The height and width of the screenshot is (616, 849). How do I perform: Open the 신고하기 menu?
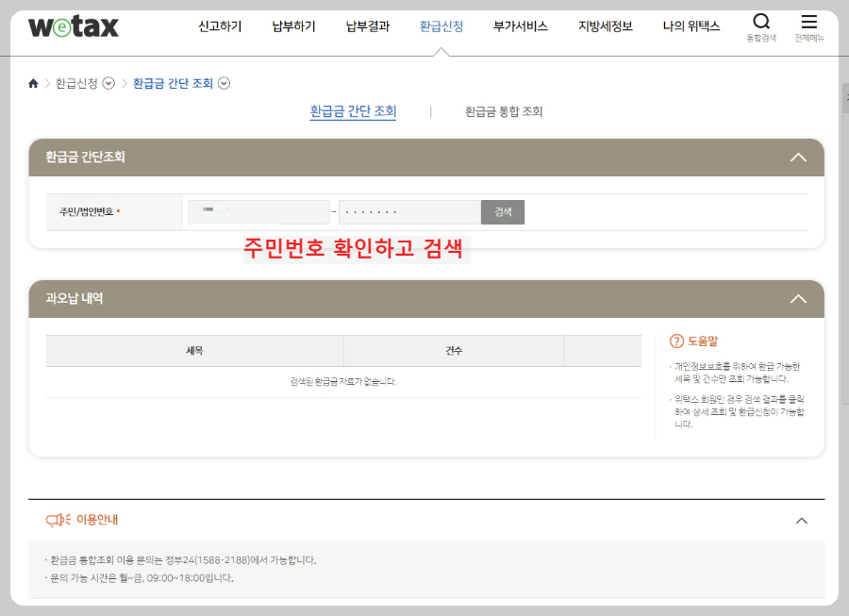pos(219,26)
